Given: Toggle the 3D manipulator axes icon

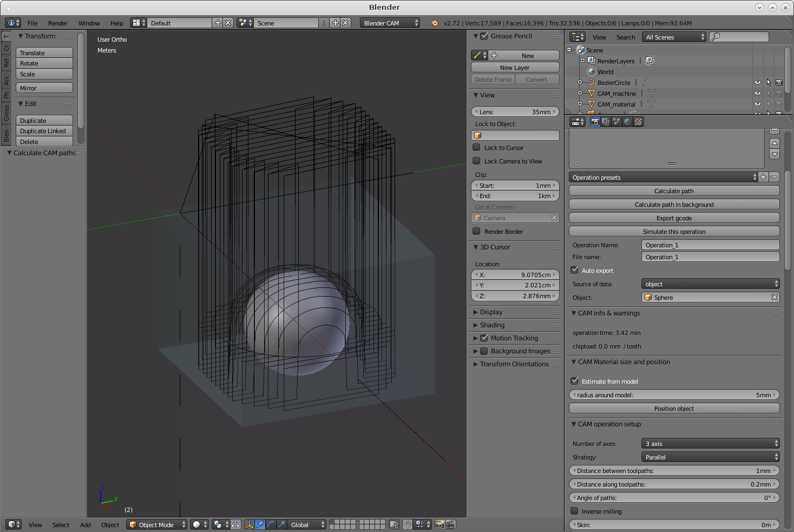Looking at the screenshot, I should pyautogui.click(x=250, y=524).
